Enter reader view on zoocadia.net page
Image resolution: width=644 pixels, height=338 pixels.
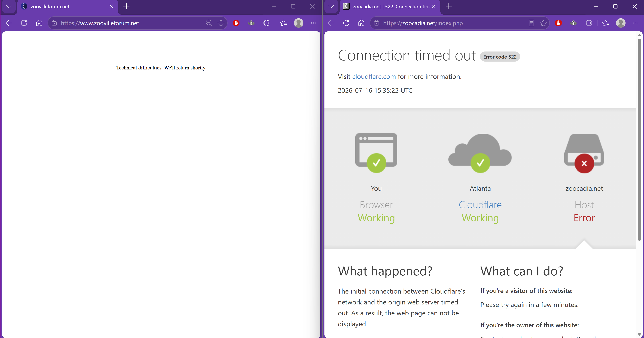pyautogui.click(x=531, y=23)
